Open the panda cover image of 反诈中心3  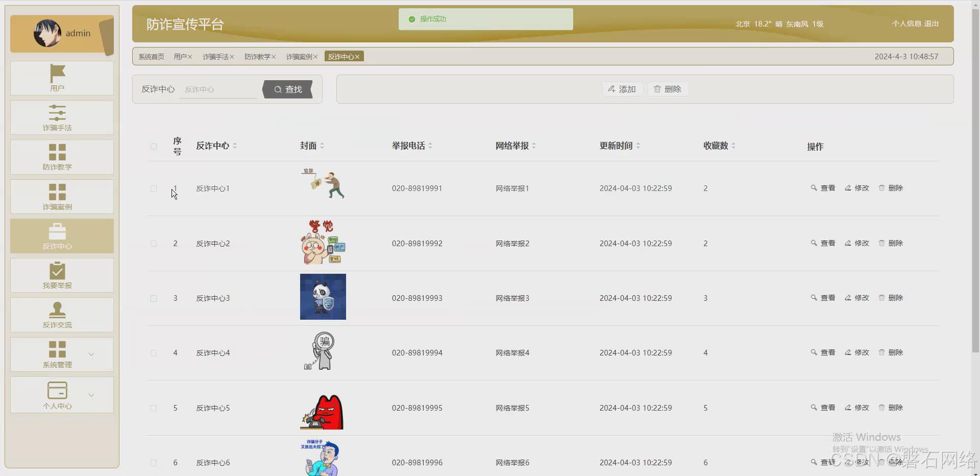pyautogui.click(x=323, y=297)
